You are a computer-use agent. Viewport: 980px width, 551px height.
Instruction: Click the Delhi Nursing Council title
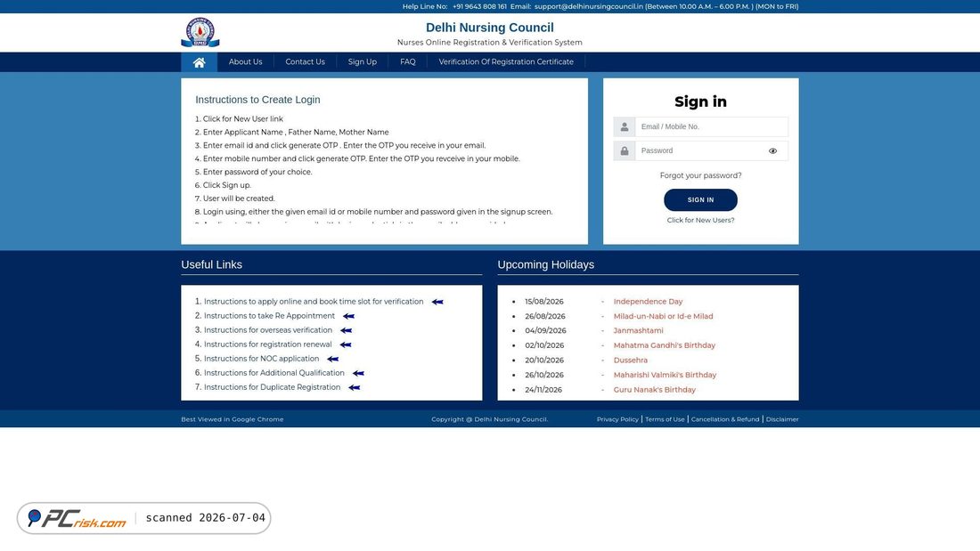point(490,28)
